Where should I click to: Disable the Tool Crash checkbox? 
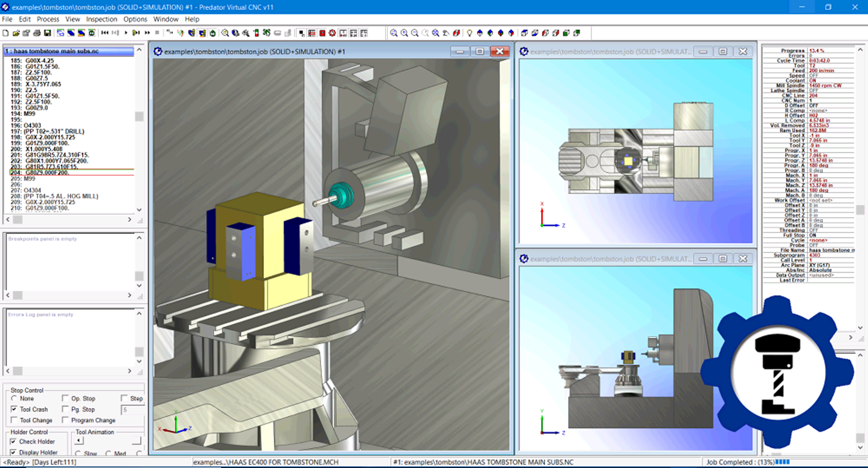click(15, 409)
